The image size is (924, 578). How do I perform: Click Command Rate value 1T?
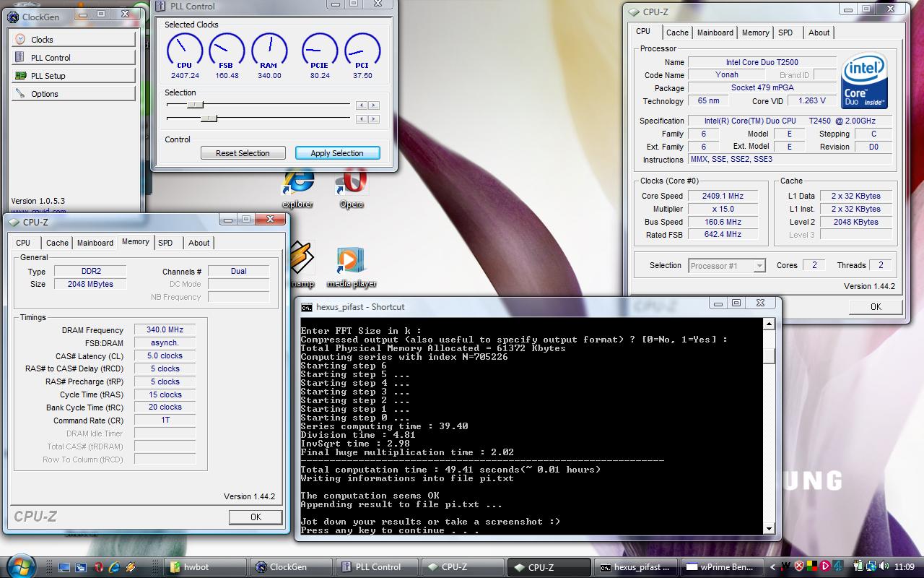pyautogui.click(x=165, y=420)
